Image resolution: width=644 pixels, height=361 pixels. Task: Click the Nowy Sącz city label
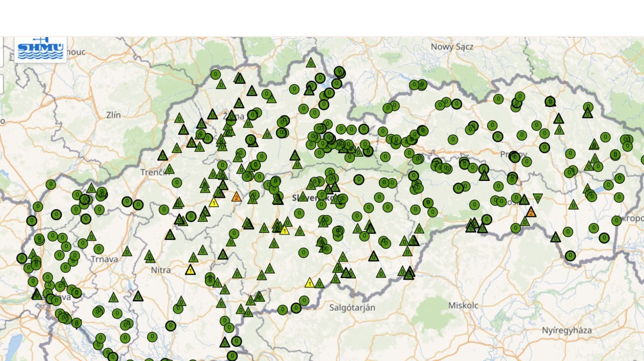pyautogui.click(x=452, y=47)
